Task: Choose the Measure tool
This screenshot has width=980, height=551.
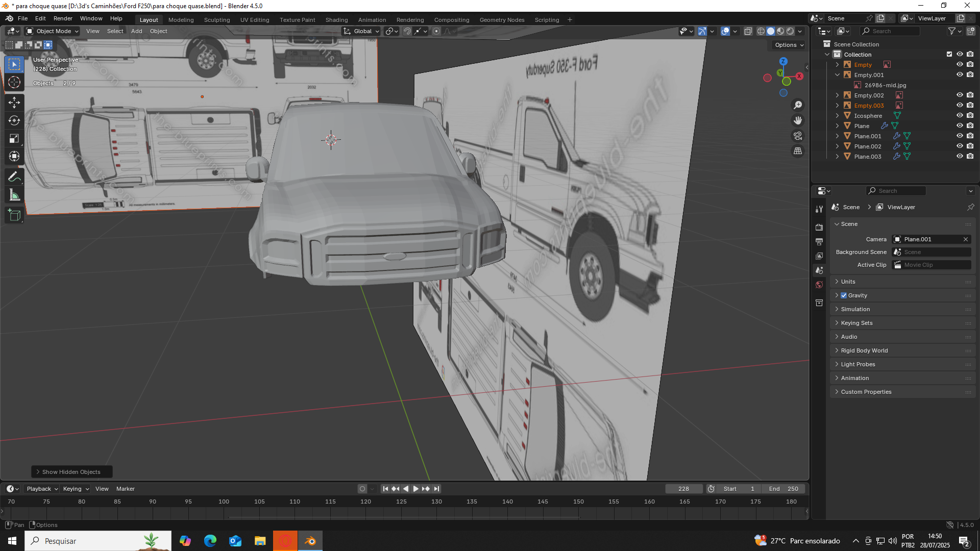Action: (x=14, y=195)
